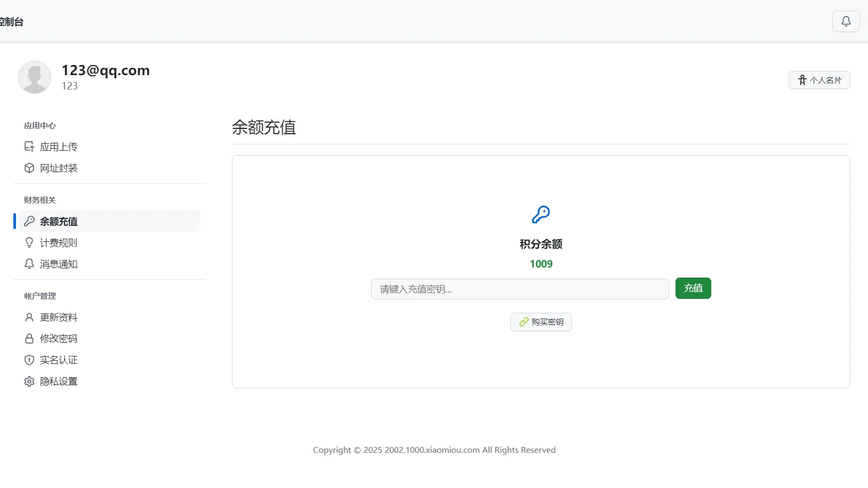
Task: Select 余额充值 sidebar menu item
Action: [59, 222]
